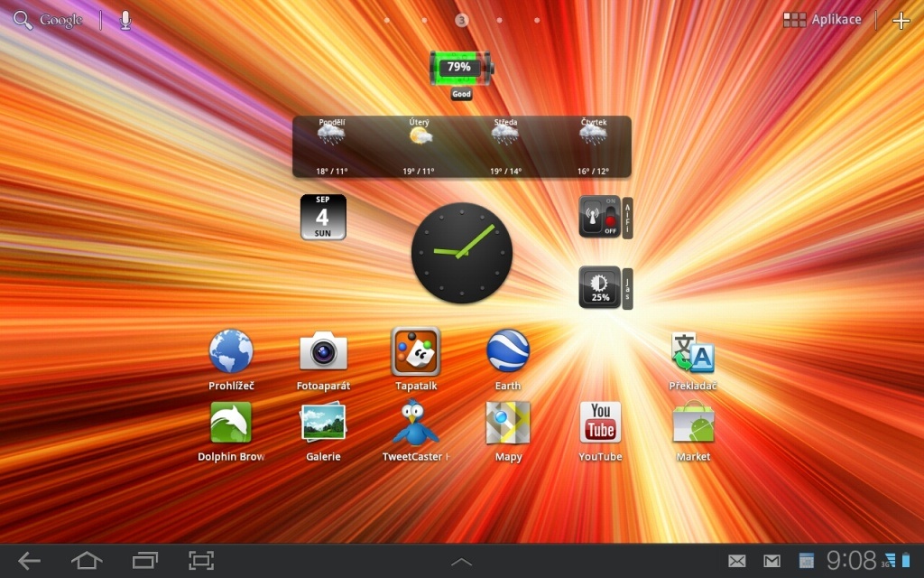Screen dimensions: 924x578
Task: Open Čtvrtek weather forecast
Action: [x=593, y=147]
